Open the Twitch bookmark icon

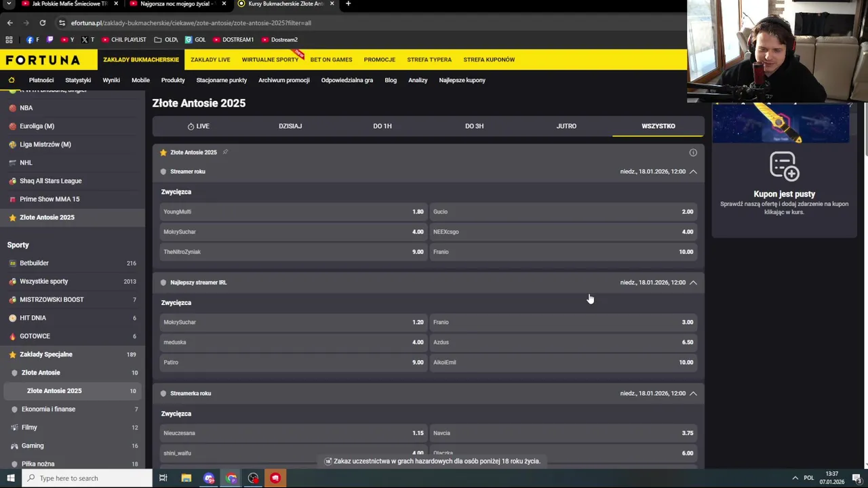[50, 39]
